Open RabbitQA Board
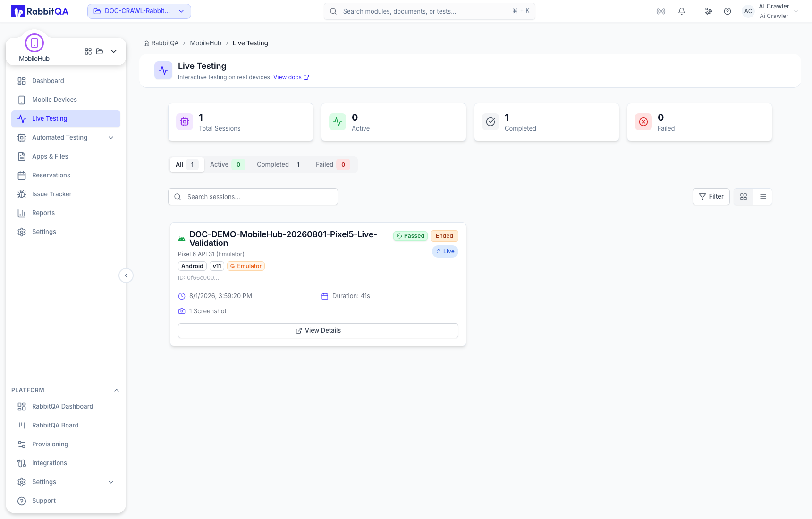Image resolution: width=812 pixels, height=519 pixels. click(x=66, y=426)
